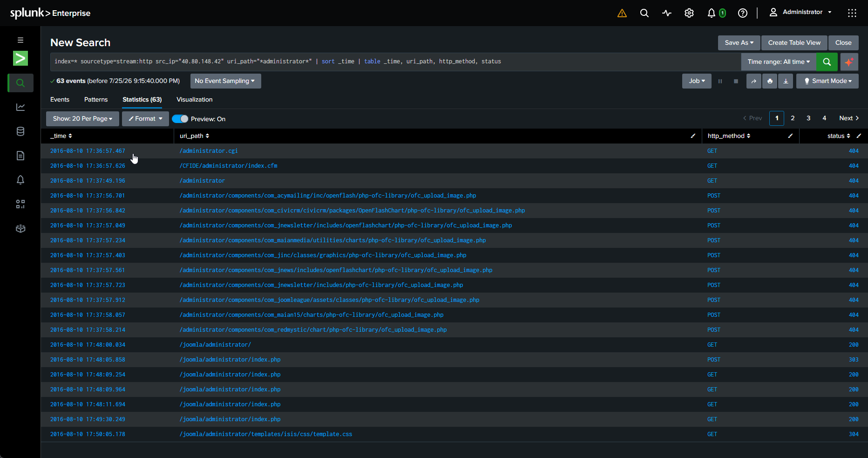This screenshot has width=868, height=458.
Task: Open the Reports document icon in sidebar
Action: coord(20,156)
